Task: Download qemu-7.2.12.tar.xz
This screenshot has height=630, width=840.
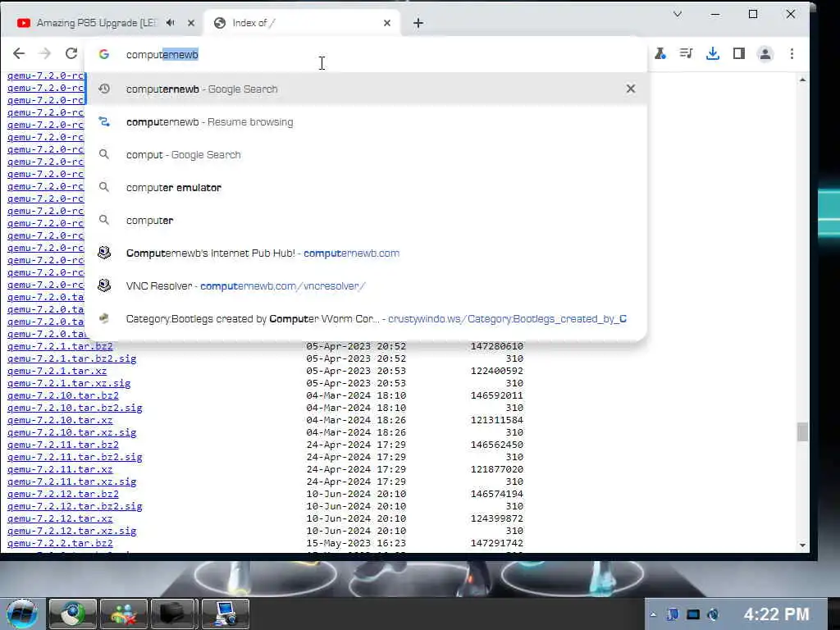Action: coord(60,518)
